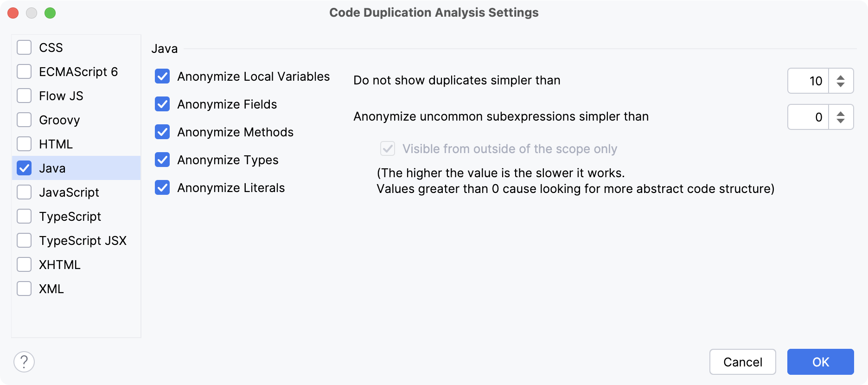Uncheck Anonymize Methods
Image resolution: width=868 pixels, height=385 pixels.
(x=162, y=132)
